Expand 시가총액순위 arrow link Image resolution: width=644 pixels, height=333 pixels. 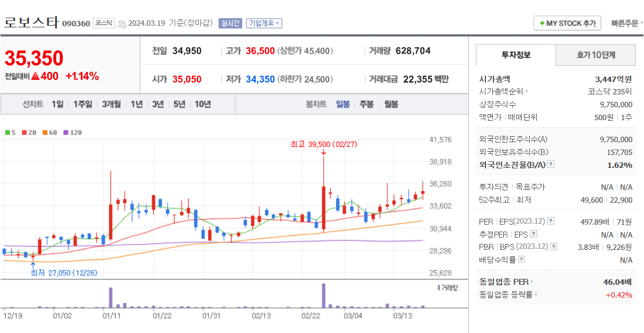coord(526,92)
